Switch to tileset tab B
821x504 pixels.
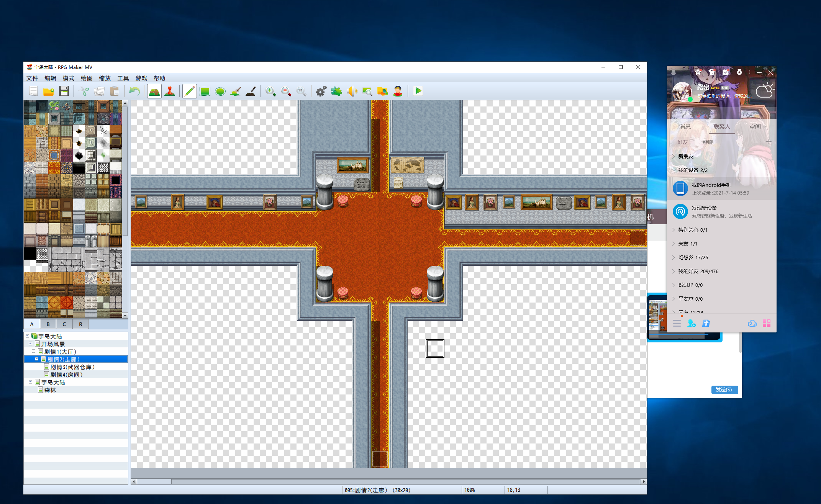pos(48,324)
